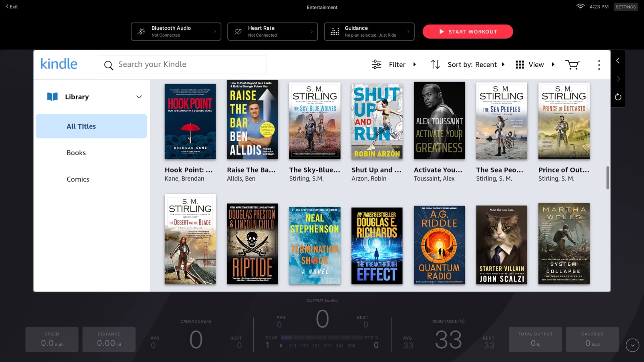Open the Quantum Radio cover
This screenshot has width=644, height=362.
click(439, 245)
